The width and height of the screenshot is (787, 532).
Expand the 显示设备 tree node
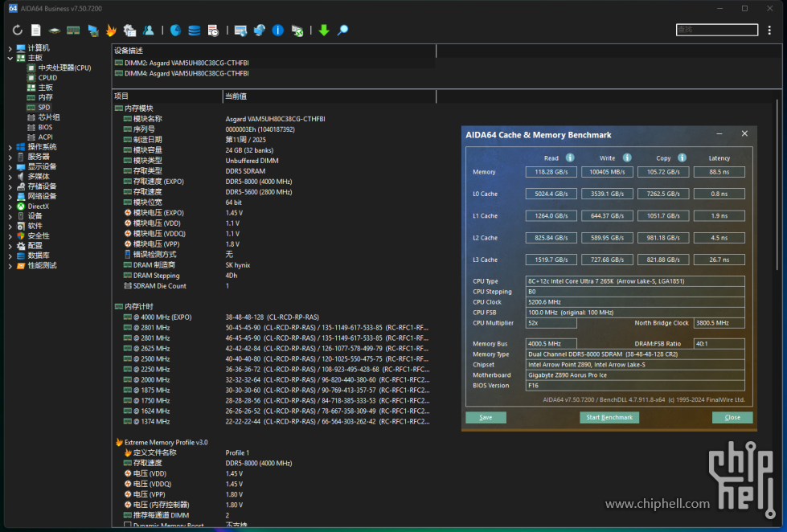10,167
